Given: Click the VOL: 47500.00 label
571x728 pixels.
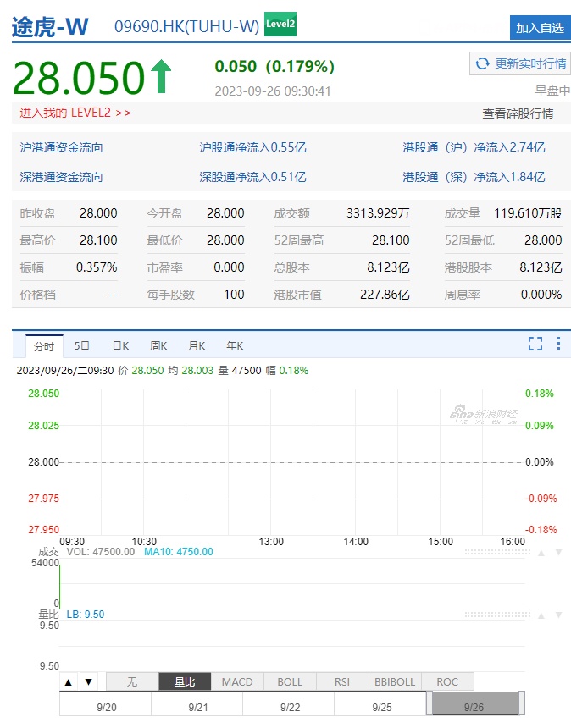Looking at the screenshot, I should [x=101, y=552].
